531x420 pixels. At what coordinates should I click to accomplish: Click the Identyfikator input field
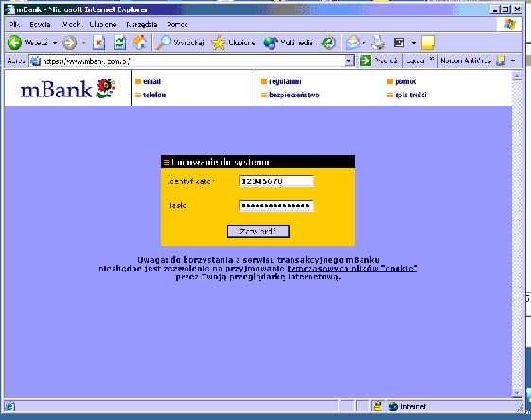[276, 181]
